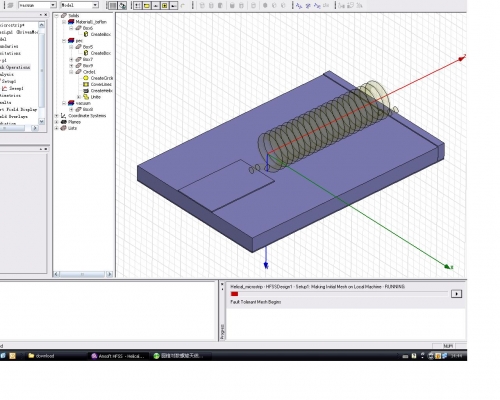500x400 pixels.
Task: Select Circle1 object in model tree
Action: coord(89,72)
